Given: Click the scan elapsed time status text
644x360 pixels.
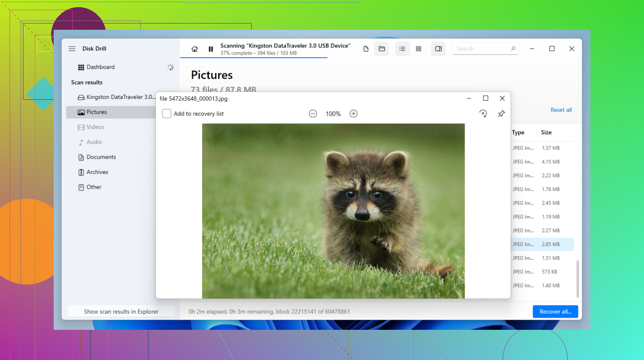Looking at the screenshot, I should click(269, 311).
